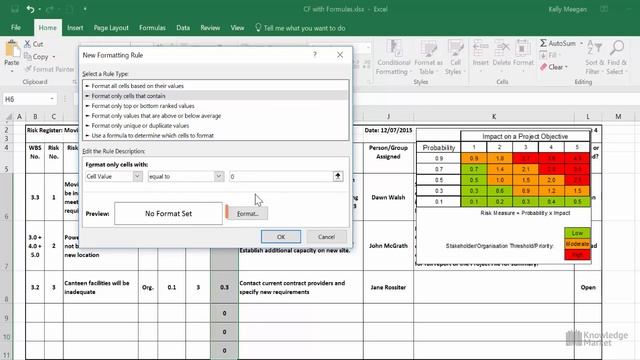Select 'Format only top or bottom ranked values'
This screenshot has height=360, width=640.
(216, 106)
